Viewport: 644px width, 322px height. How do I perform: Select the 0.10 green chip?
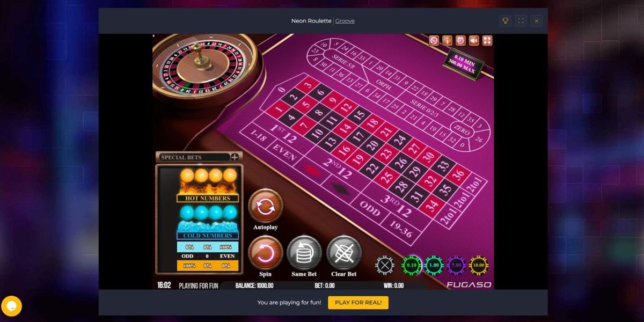click(412, 265)
